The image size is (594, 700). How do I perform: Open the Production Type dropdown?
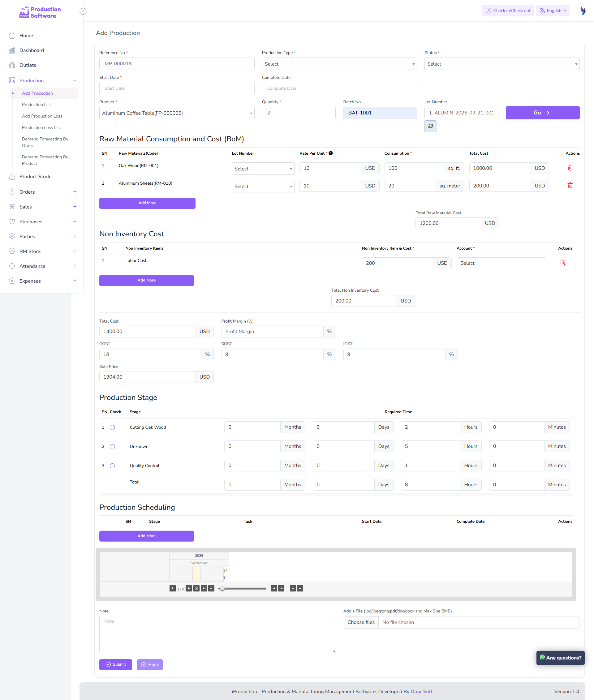pyautogui.click(x=339, y=64)
